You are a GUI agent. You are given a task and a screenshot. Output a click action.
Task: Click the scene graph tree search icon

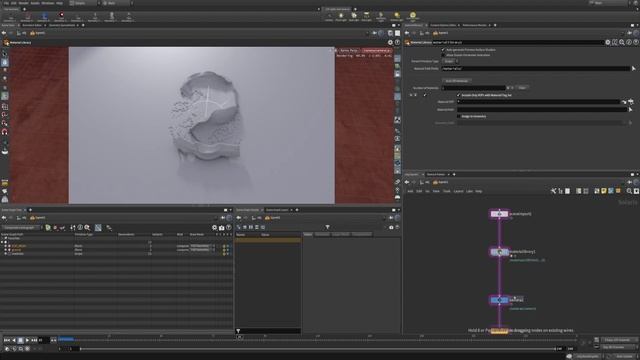coord(87,228)
